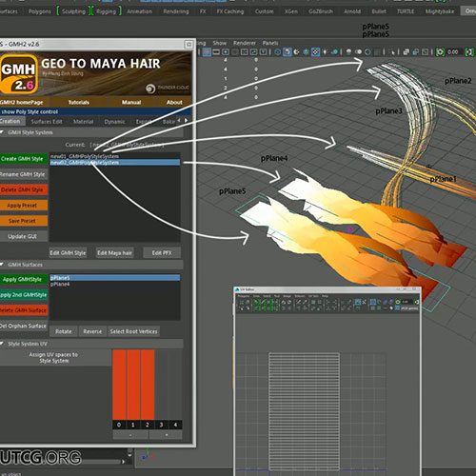The width and height of the screenshot is (476, 476).
Task: Switch to Dynamic tab in GMH
Action: click(x=114, y=122)
